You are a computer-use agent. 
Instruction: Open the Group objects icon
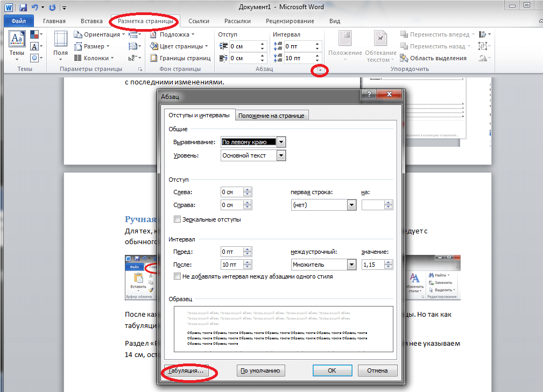[484, 46]
